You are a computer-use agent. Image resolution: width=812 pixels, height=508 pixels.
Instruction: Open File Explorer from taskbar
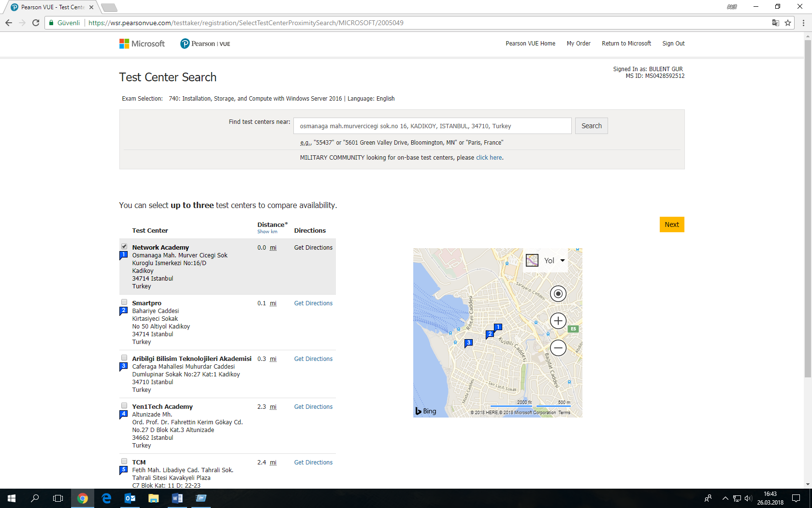pyautogui.click(x=154, y=498)
